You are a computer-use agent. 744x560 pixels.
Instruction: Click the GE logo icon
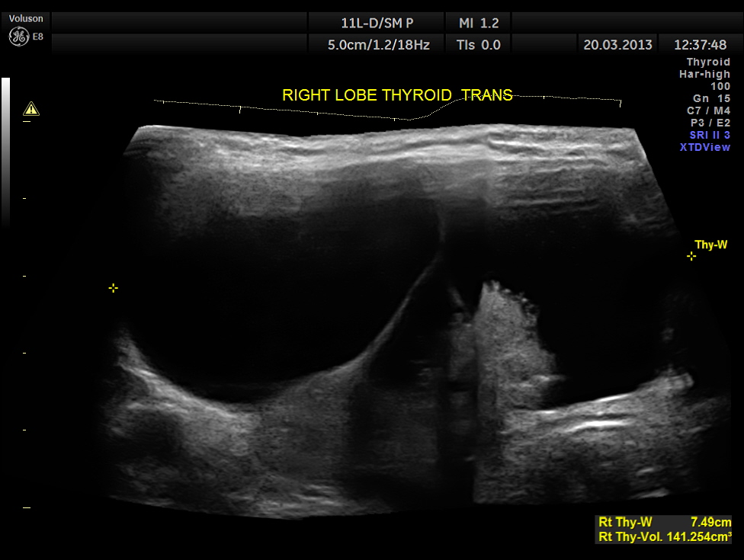18,36
